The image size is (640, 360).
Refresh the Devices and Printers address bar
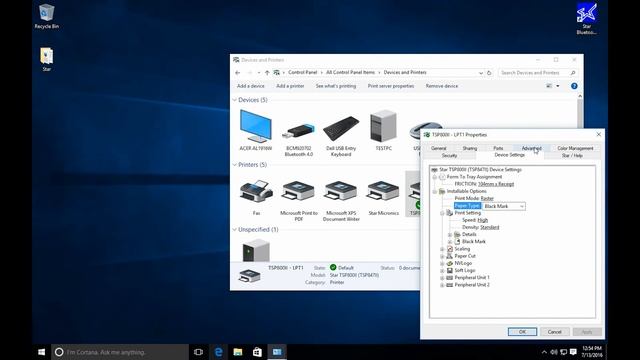(x=489, y=73)
